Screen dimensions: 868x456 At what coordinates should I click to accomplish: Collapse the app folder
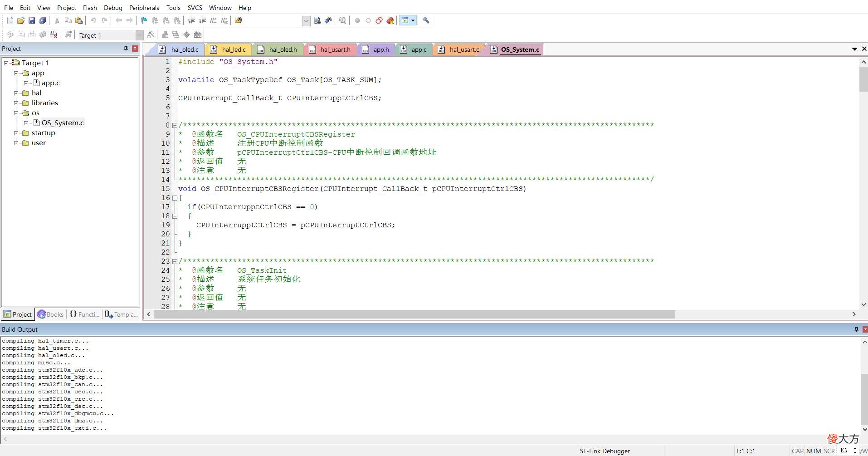click(x=16, y=73)
